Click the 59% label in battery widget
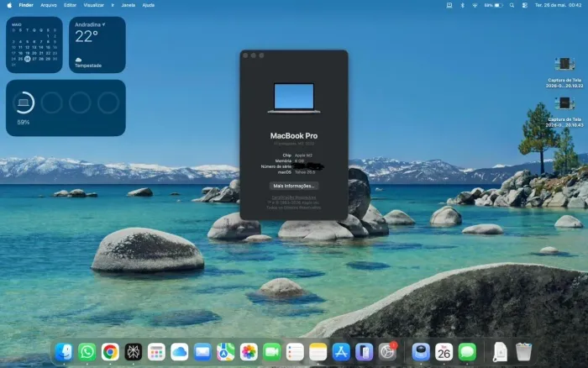Screen dimensions: 588x368 [24, 123]
